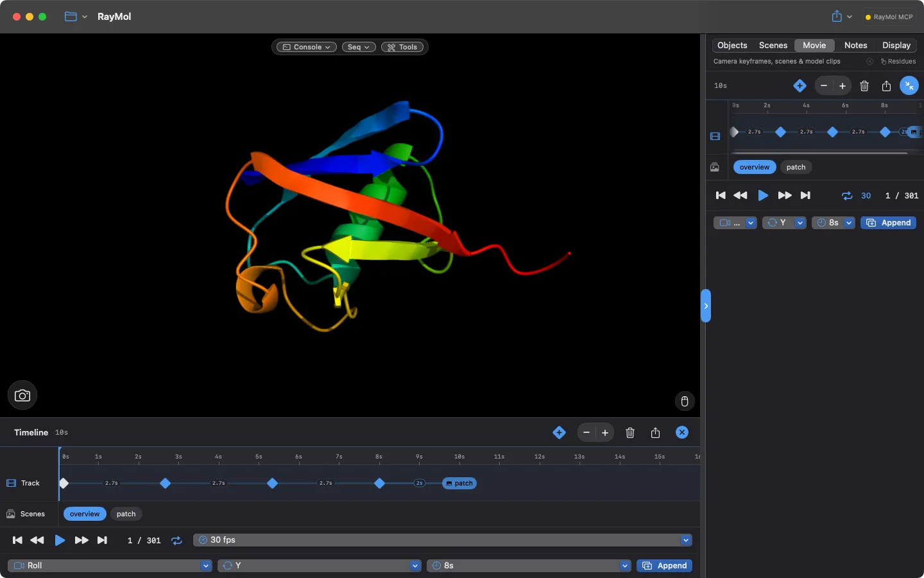Click Append in the bottom Timeline

664,566
